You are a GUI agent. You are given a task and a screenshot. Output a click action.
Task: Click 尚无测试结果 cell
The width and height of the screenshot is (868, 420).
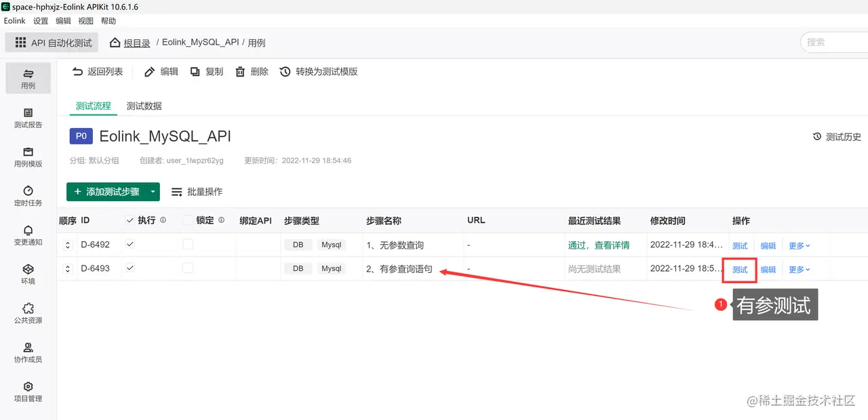point(594,269)
